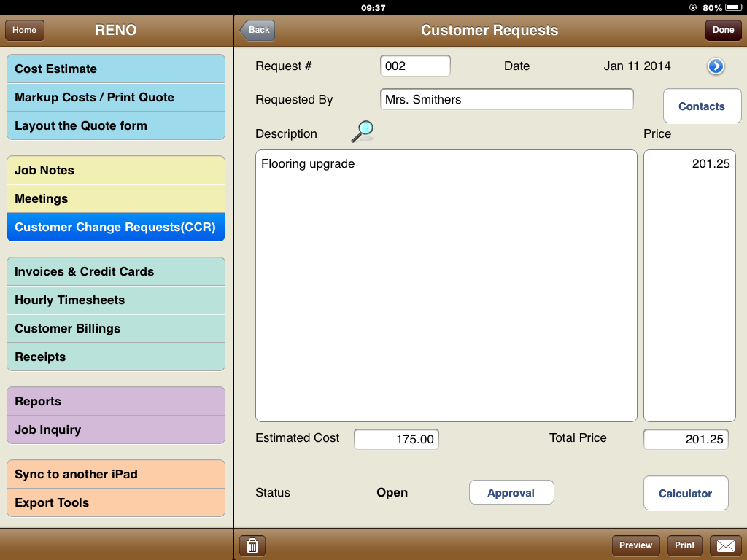Preview the customer request
The height and width of the screenshot is (560, 747).
(635, 545)
